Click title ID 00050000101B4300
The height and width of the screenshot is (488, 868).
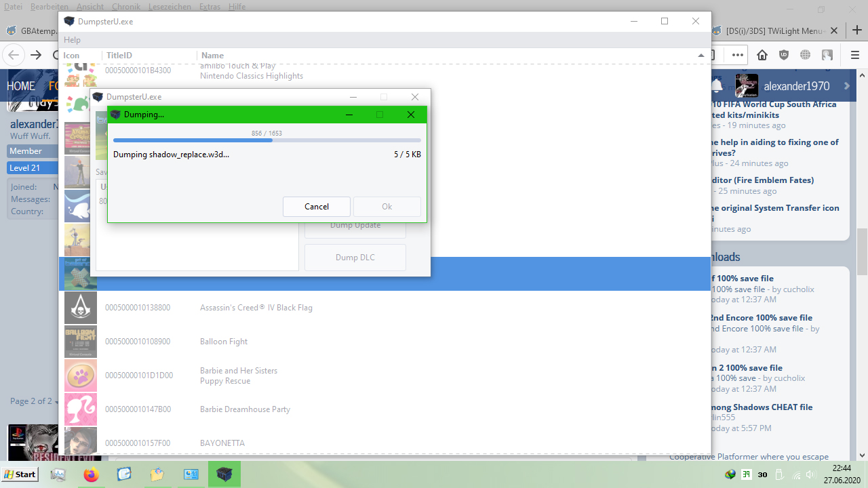click(x=138, y=70)
